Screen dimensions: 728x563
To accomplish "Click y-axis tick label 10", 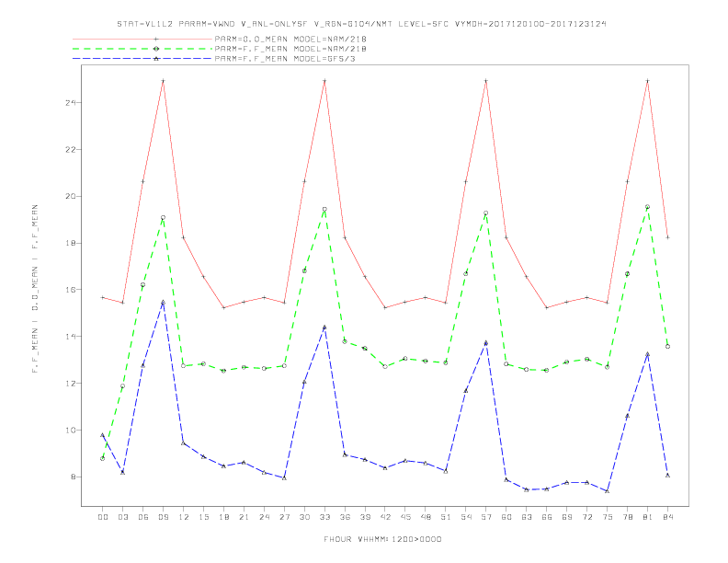I will [71, 431].
